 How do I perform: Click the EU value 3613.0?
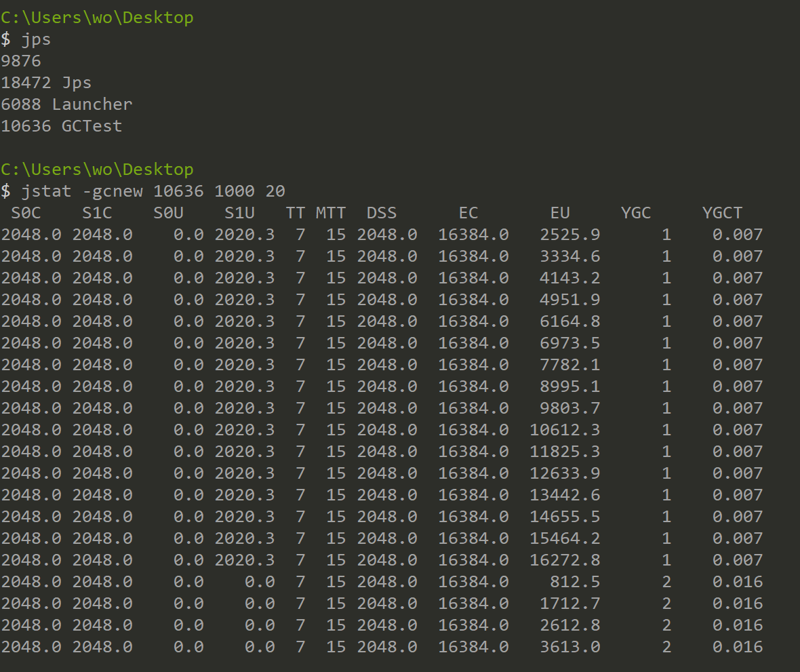(x=569, y=647)
